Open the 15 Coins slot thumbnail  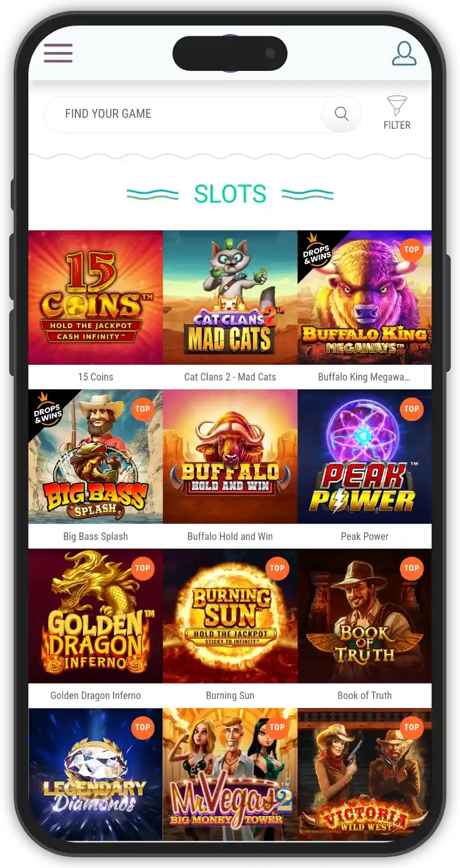click(95, 297)
